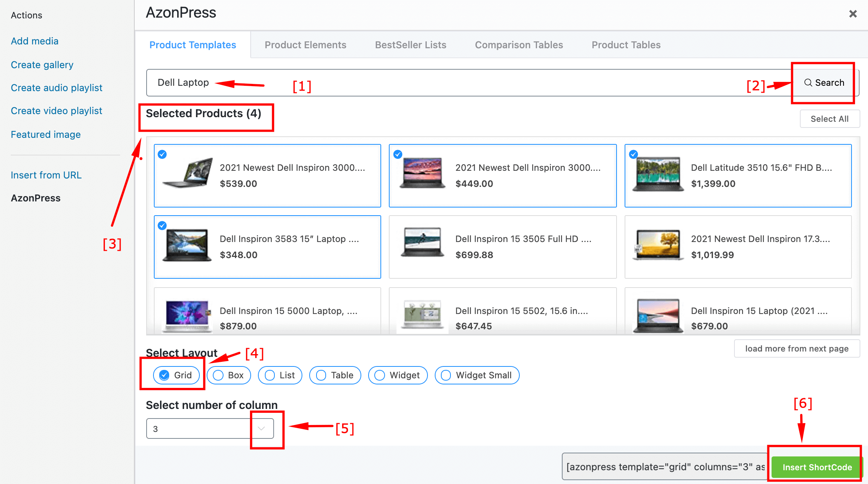Image resolution: width=868 pixels, height=484 pixels.
Task: Open Add media in the sidebar
Action: pyautogui.click(x=34, y=41)
